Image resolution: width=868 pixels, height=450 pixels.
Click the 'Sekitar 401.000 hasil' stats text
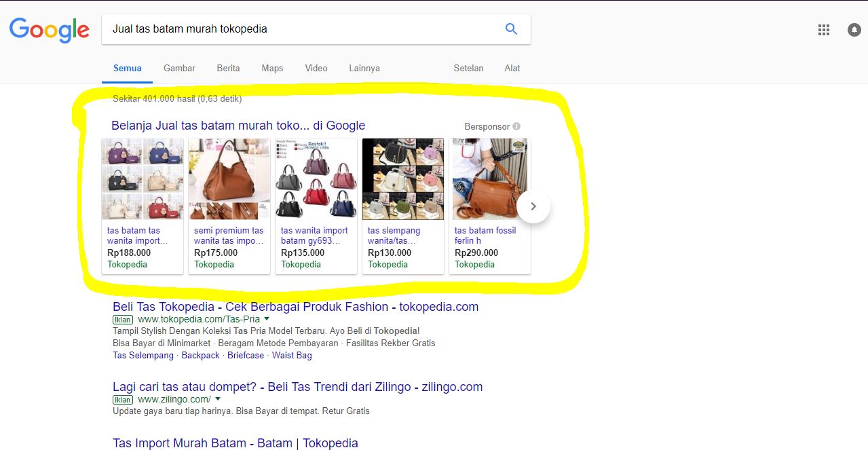click(177, 99)
